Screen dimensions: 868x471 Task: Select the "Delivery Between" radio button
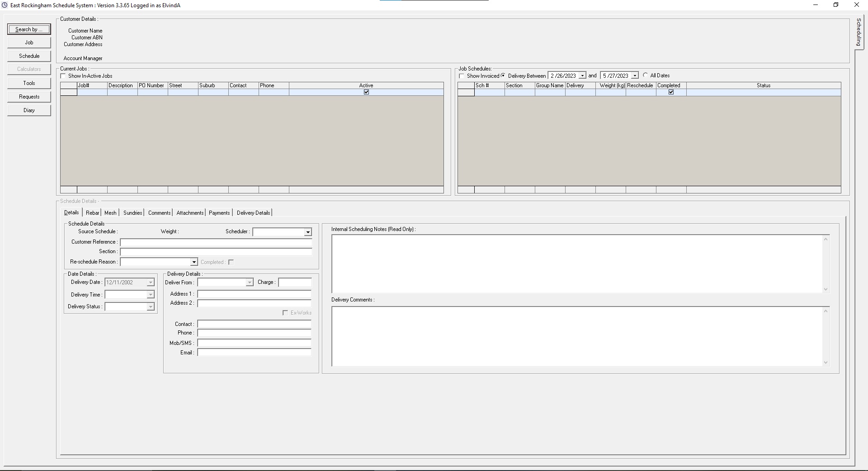click(504, 75)
